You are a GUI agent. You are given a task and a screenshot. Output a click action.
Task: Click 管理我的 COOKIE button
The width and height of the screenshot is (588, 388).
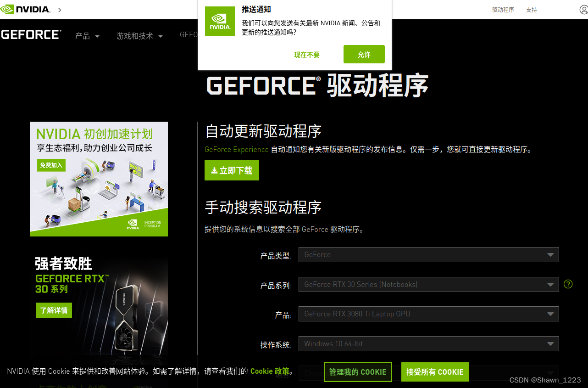[x=358, y=372]
